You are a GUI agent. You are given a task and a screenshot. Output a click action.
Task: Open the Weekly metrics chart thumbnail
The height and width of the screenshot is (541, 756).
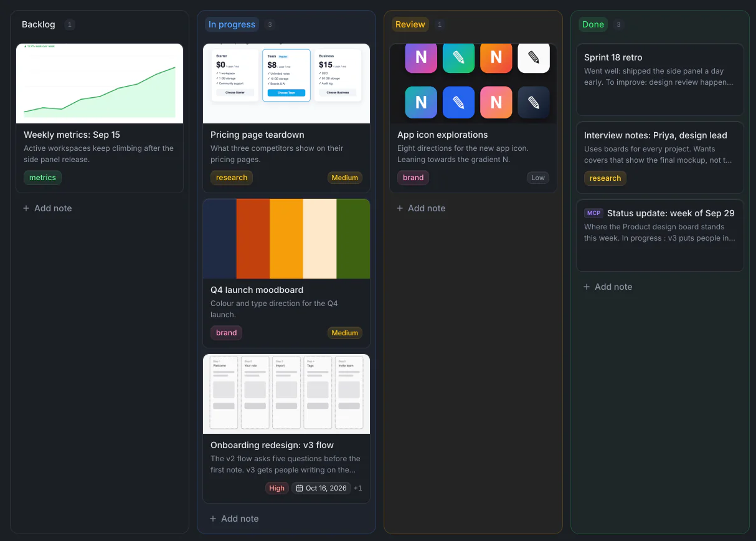(x=100, y=84)
